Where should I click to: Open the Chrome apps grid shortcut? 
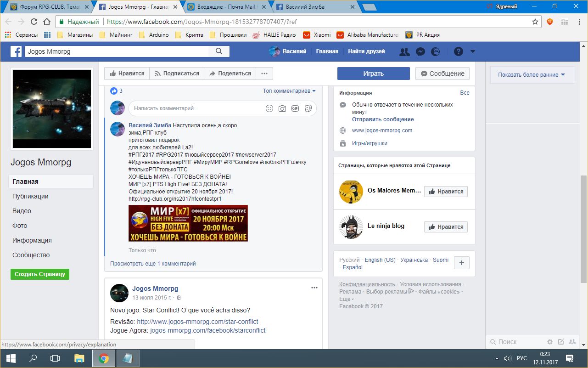click(47, 35)
